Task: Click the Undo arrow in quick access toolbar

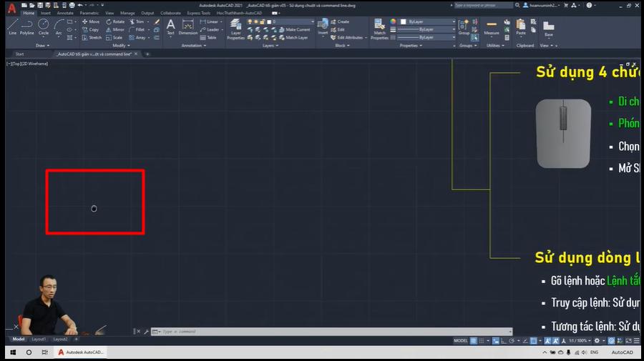Action: 80,5
